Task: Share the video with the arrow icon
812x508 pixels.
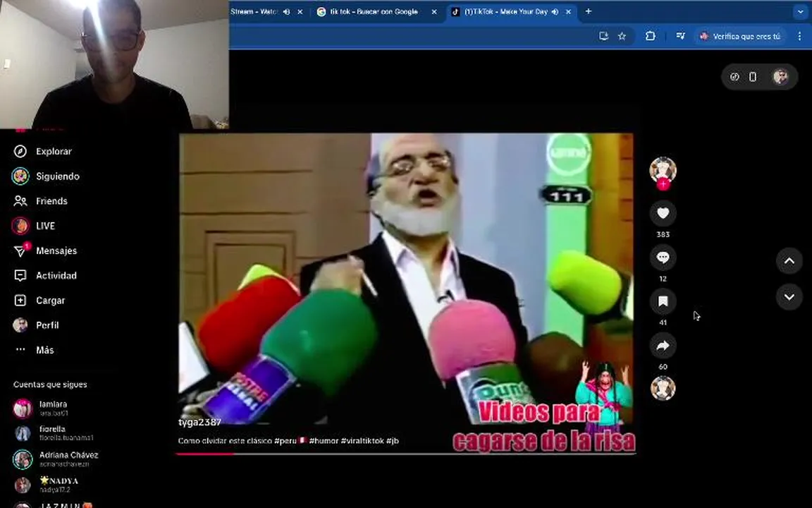Action: (x=663, y=346)
